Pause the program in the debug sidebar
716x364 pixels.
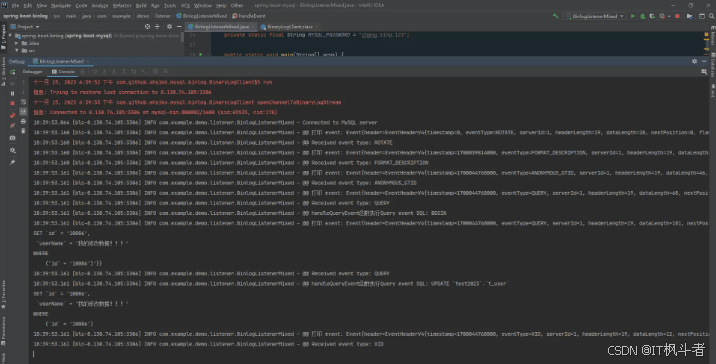coord(12,93)
